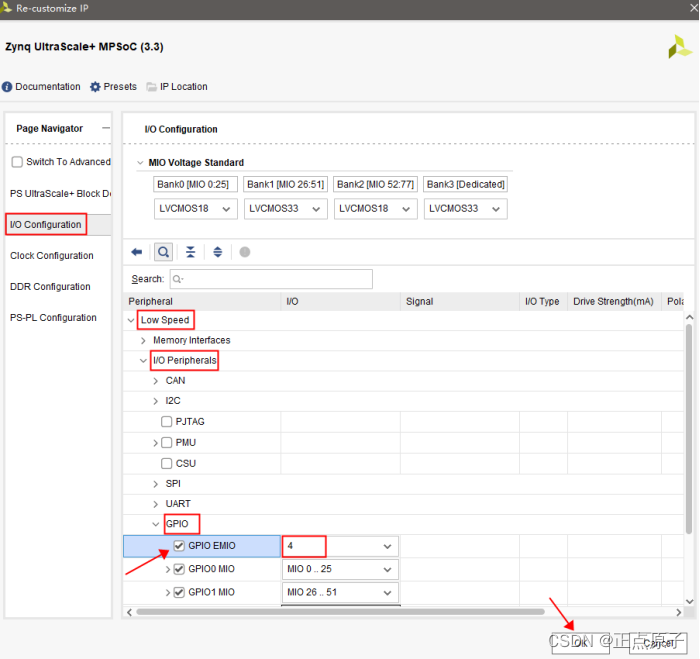This screenshot has height=659, width=700.
Task: Toggle Switch To Advanced checkbox
Action: [17, 162]
